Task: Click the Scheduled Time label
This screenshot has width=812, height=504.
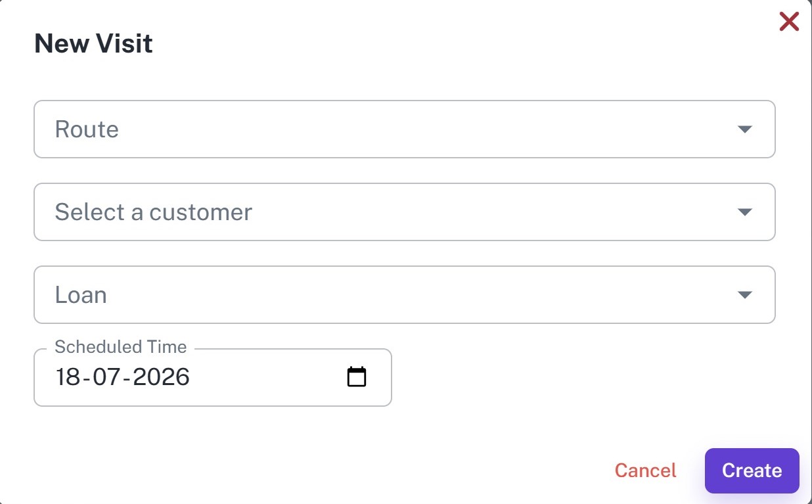Action: click(x=121, y=347)
